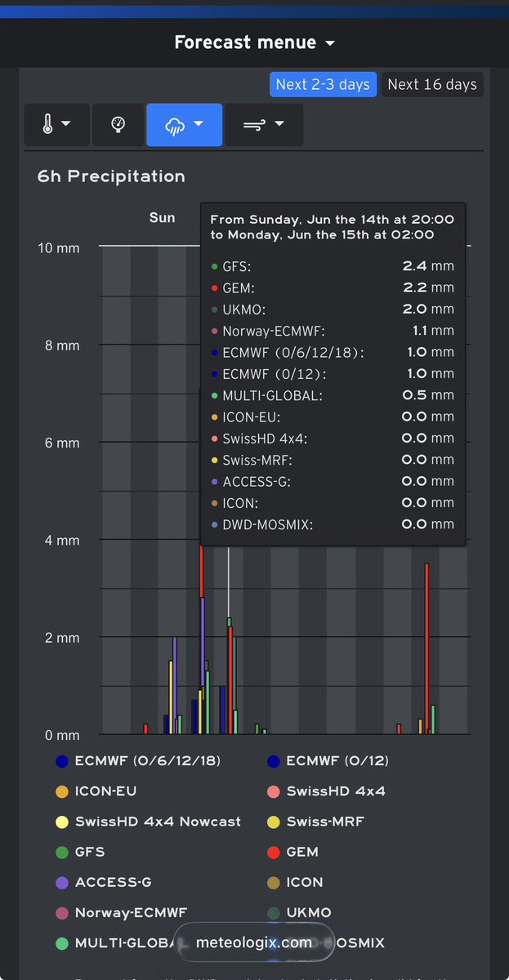The height and width of the screenshot is (980, 509).
Task: Click the GFS 2.4 mm tooltip row
Action: (x=333, y=265)
